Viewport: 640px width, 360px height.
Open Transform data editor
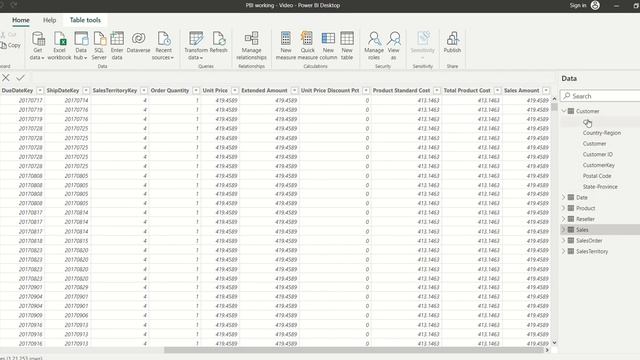pos(196,46)
